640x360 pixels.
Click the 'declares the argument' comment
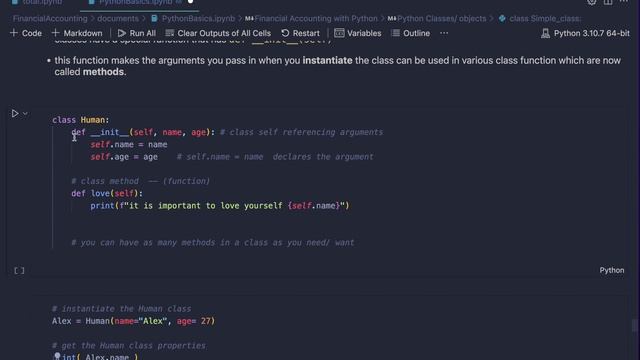point(323,157)
